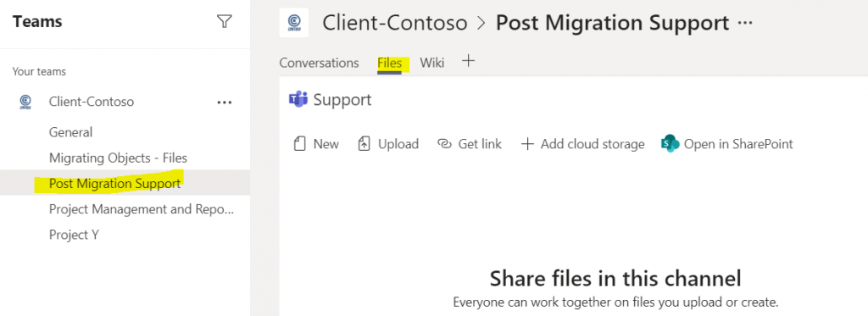Click Get link

pyautogui.click(x=470, y=144)
